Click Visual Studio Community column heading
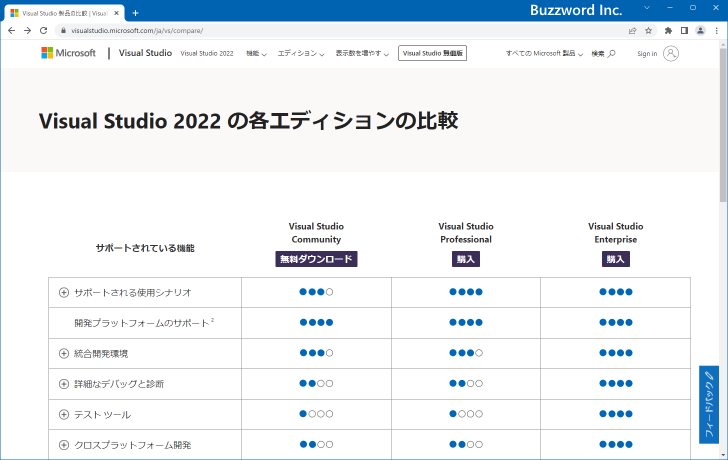The height and width of the screenshot is (460, 728). (x=316, y=233)
